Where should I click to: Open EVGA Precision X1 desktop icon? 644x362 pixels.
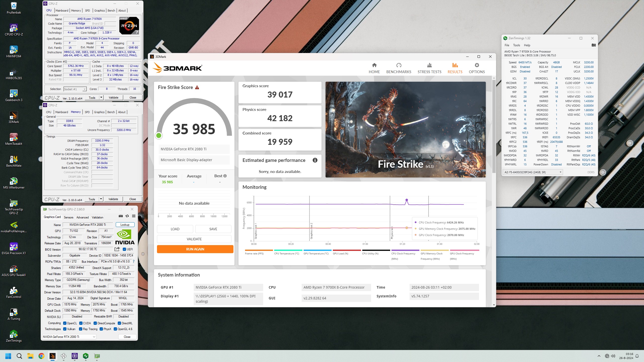click(x=14, y=249)
